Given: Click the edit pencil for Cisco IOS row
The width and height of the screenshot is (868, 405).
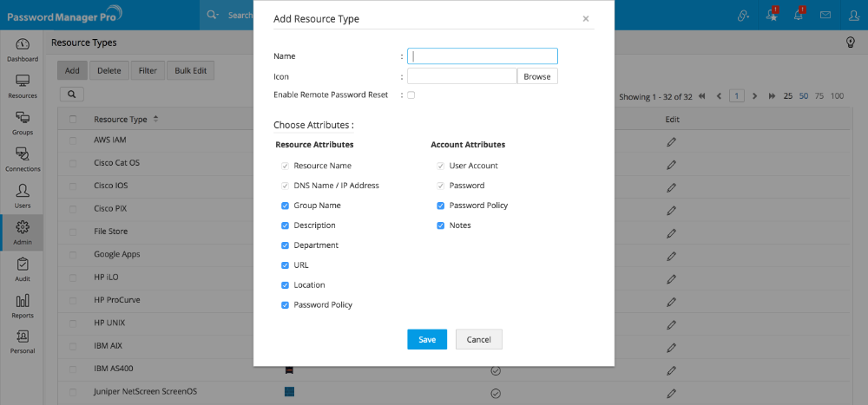Looking at the screenshot, I should (672, 187).
